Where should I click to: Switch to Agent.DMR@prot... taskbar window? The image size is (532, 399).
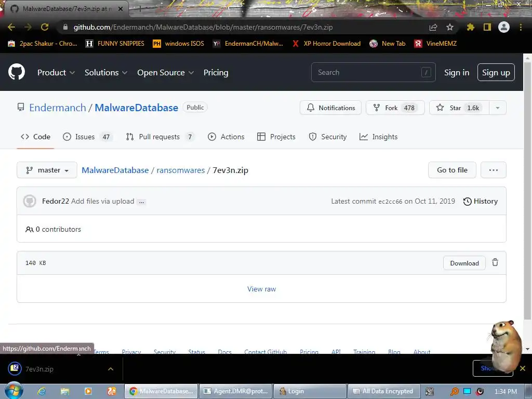point(235,391)
